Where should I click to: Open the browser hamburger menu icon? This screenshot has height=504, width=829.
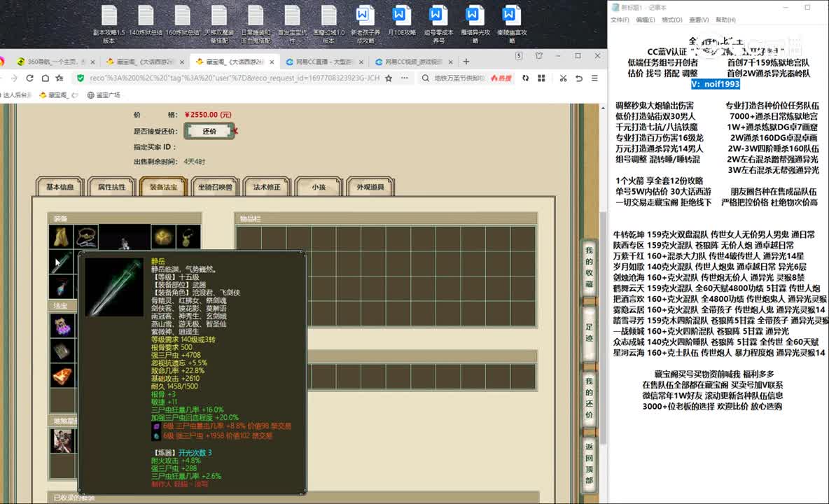point(594,78)
